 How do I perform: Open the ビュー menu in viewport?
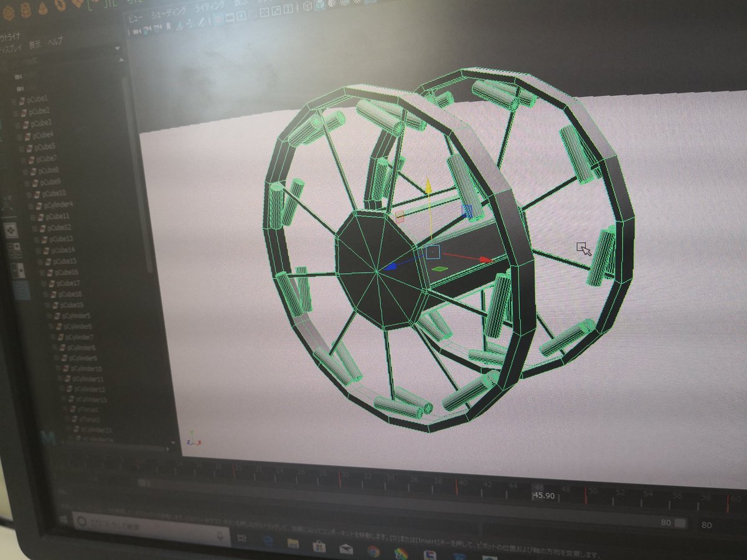(x=135, y=20)
